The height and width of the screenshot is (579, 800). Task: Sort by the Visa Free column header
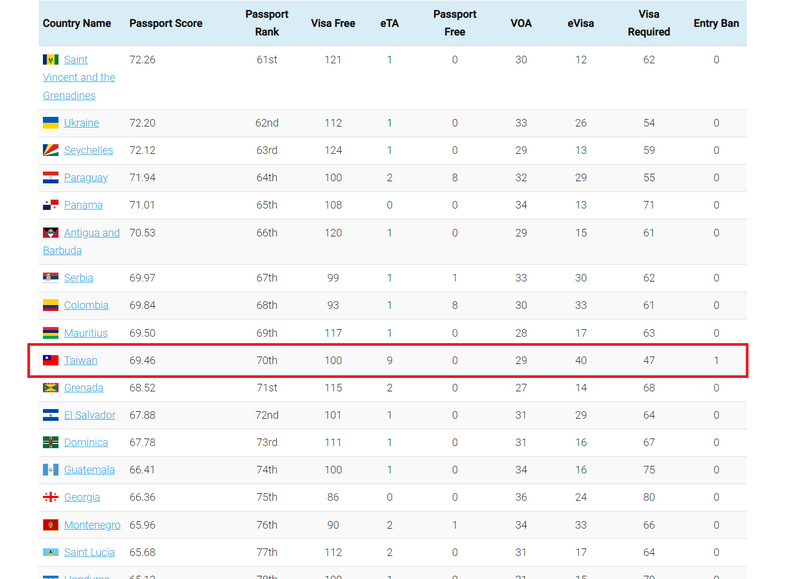(x=333, y=23)
